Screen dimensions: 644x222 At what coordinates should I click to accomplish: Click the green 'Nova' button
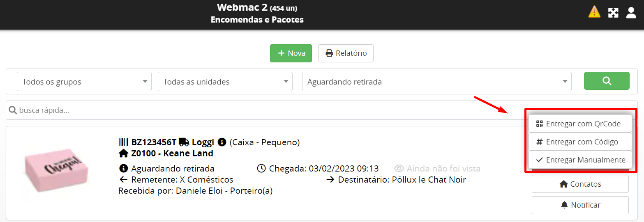(x=291, y=53)
